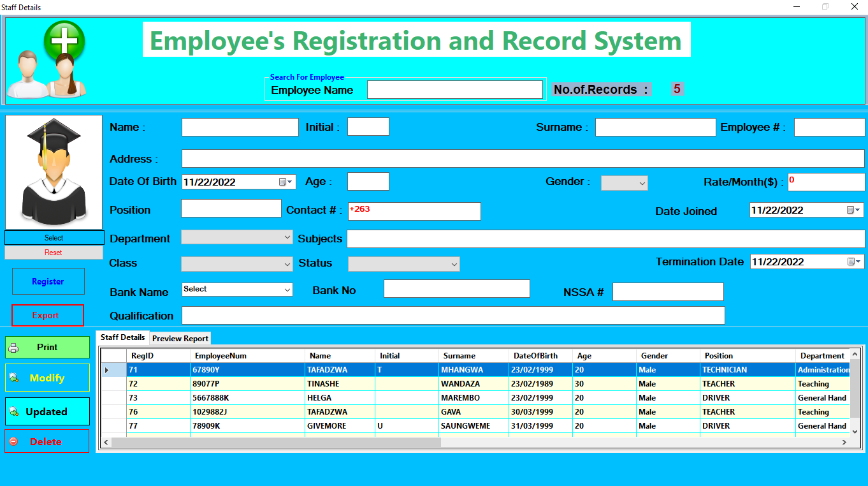This screenshot has width=868, height=486.
Task: Switch to the Staff Details tab
Action: click(x=122, y=337)
